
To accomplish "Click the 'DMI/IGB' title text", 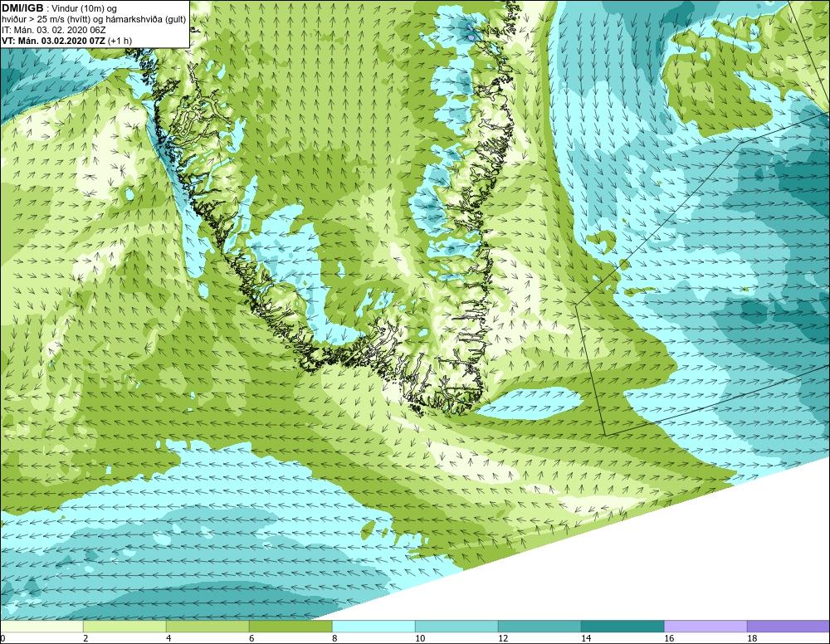I will point(22,8).
